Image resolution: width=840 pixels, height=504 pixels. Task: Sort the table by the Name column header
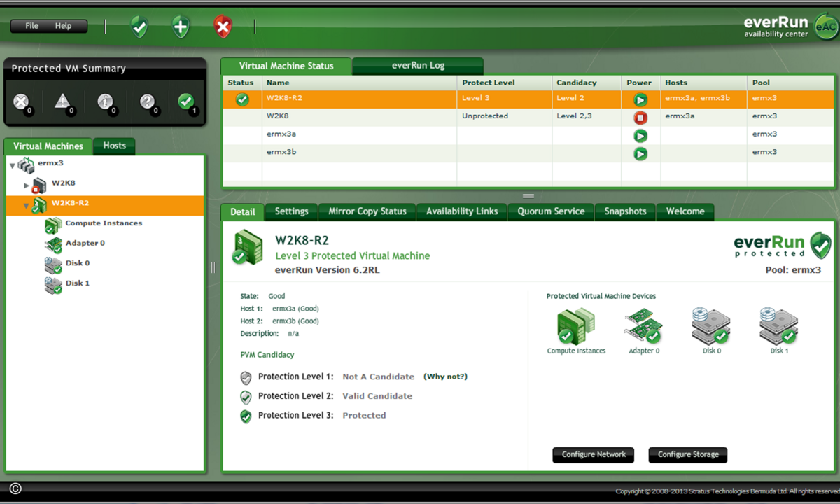pyautogui.click(x=359, y=83)
